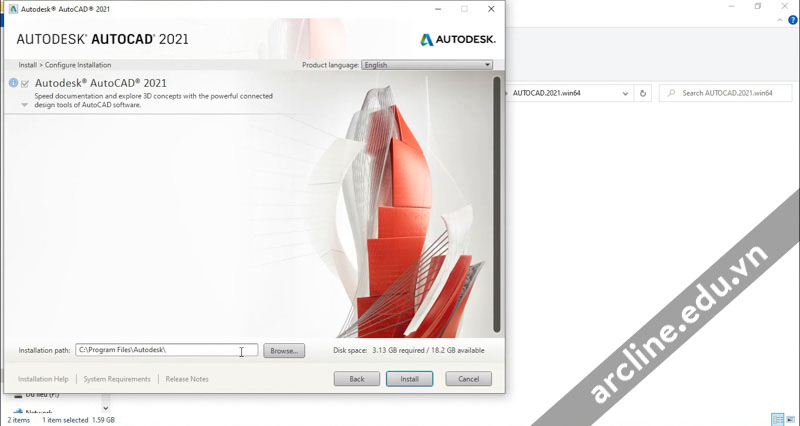Viewport: 800px width, 426px height.
Task: Open the Release Notes link
Action: point(187,379)
